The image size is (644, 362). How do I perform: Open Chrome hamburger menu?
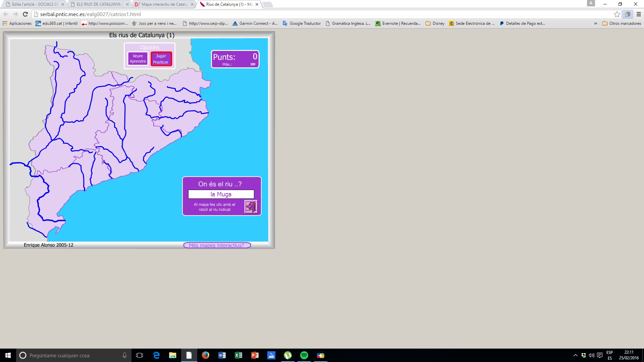[x=639, y=14]
